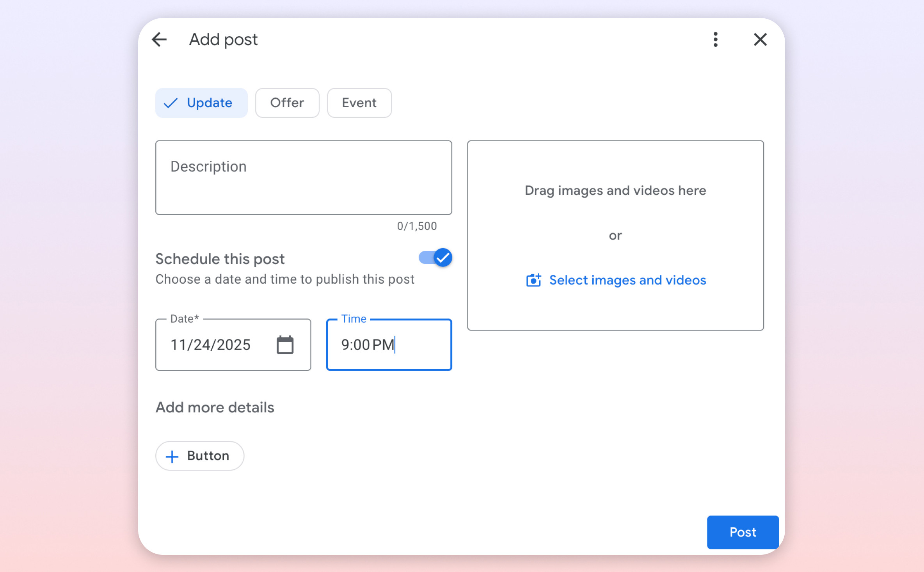
Task: Click Select images and videos link
Action: click(x=627, y=280)
